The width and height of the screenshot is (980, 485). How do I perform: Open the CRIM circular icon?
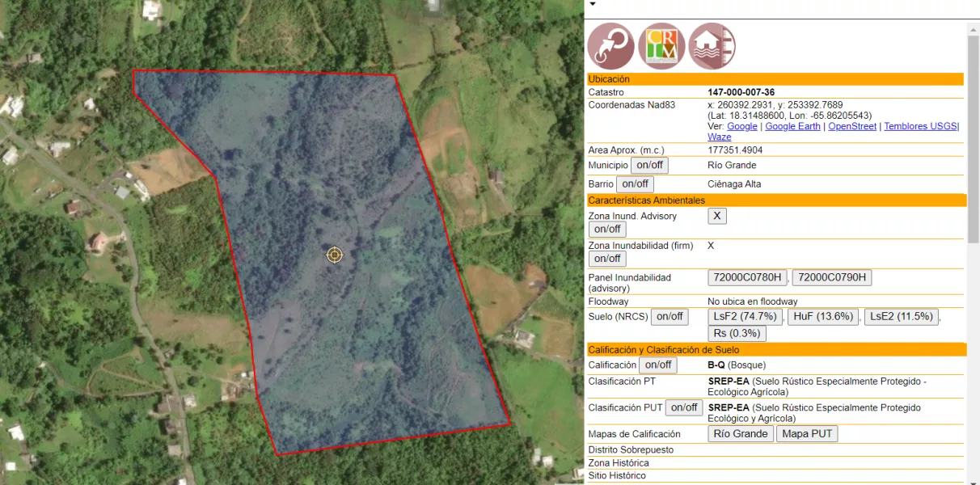661,46
